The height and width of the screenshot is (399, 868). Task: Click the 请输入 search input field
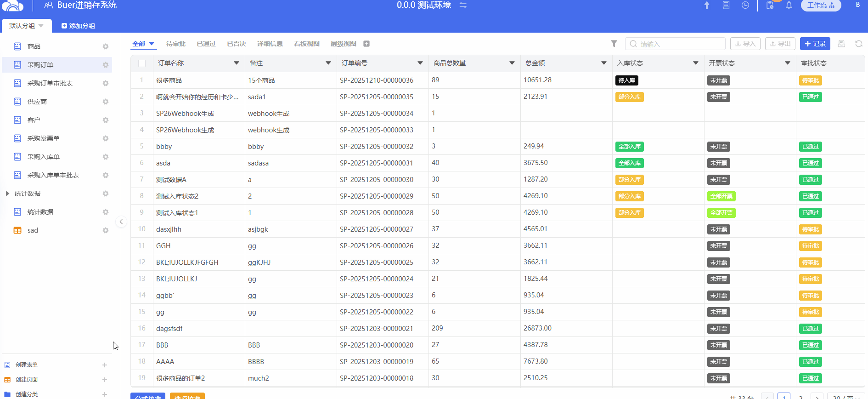click(675, 44)
